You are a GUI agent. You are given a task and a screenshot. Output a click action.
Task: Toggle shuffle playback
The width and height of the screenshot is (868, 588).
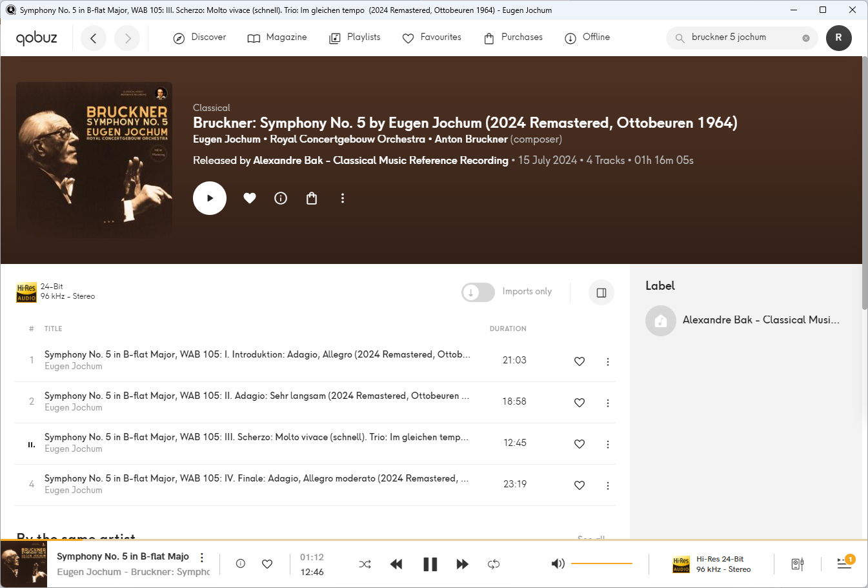(365, 564)
